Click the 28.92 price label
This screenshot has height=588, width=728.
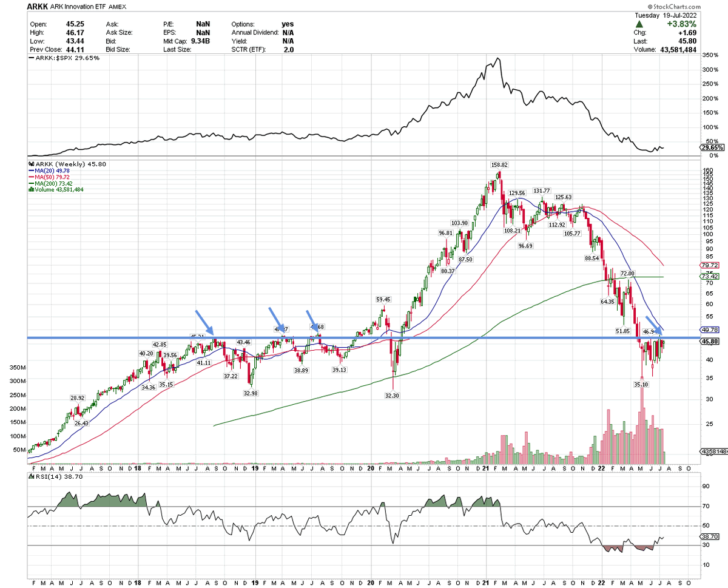coord(77,397)
